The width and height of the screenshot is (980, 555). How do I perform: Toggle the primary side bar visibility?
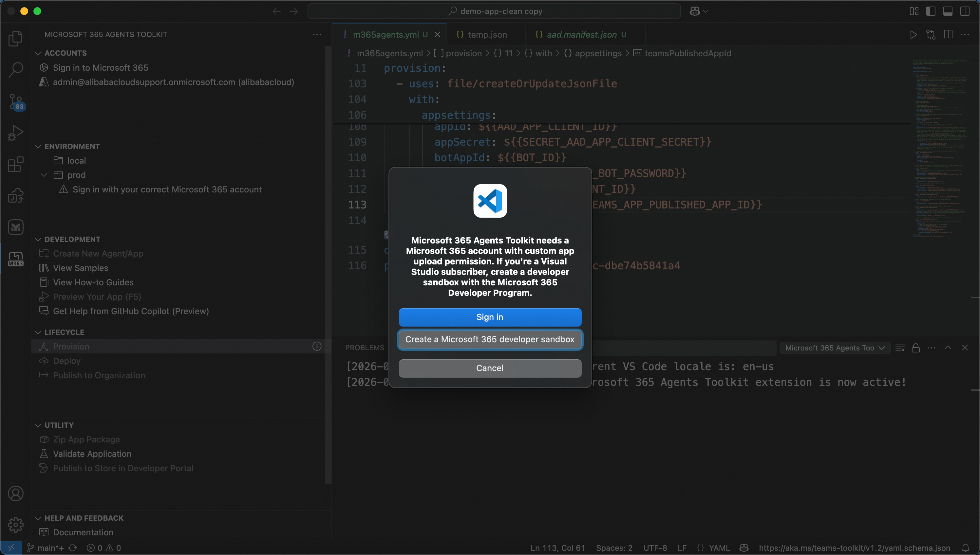(x=931, y=11)
